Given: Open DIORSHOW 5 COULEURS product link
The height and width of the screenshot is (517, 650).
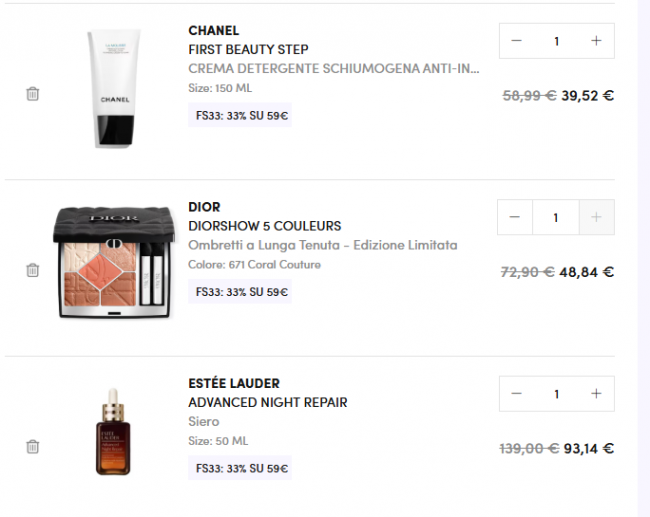Looking at the screenshot, I should click(x=264, y=226).
